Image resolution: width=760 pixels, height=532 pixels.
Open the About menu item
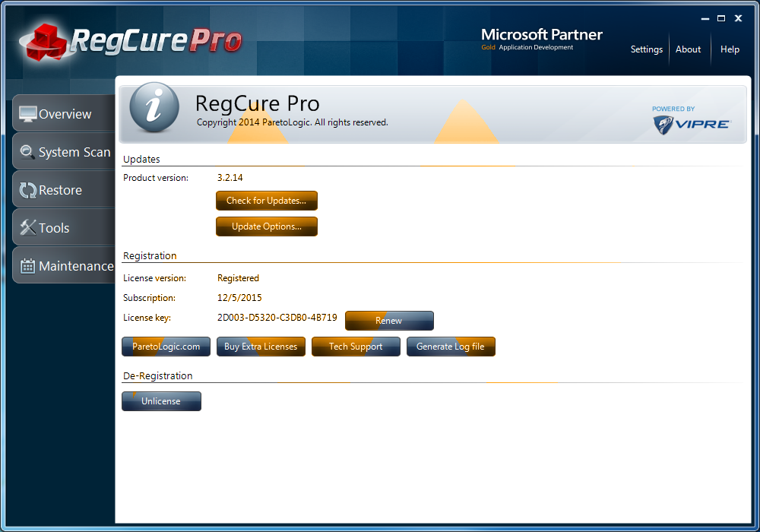click(688, 49)
